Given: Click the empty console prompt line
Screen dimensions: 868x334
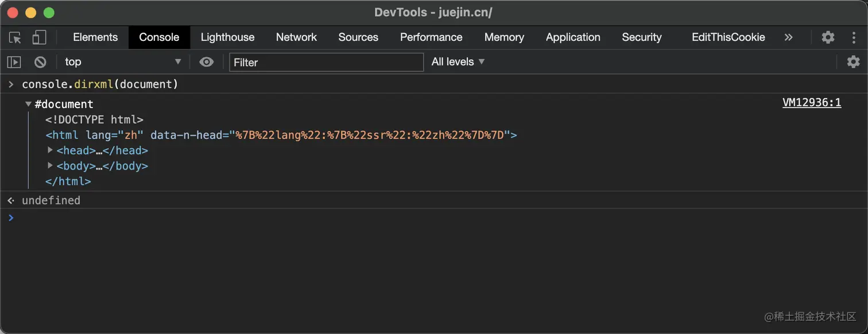Looking at the screenshot, I should click(x=434, y=217).
